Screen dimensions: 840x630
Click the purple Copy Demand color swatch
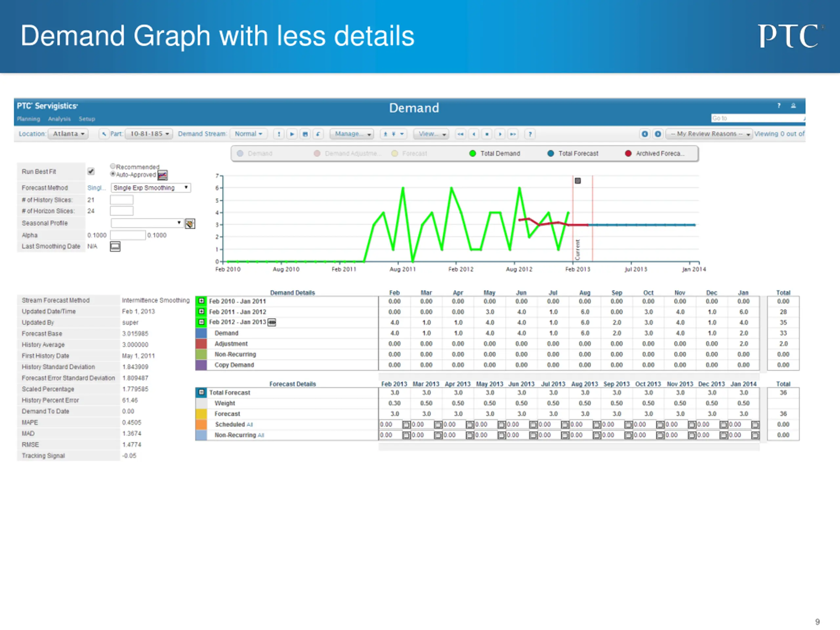tap(201, 365)
